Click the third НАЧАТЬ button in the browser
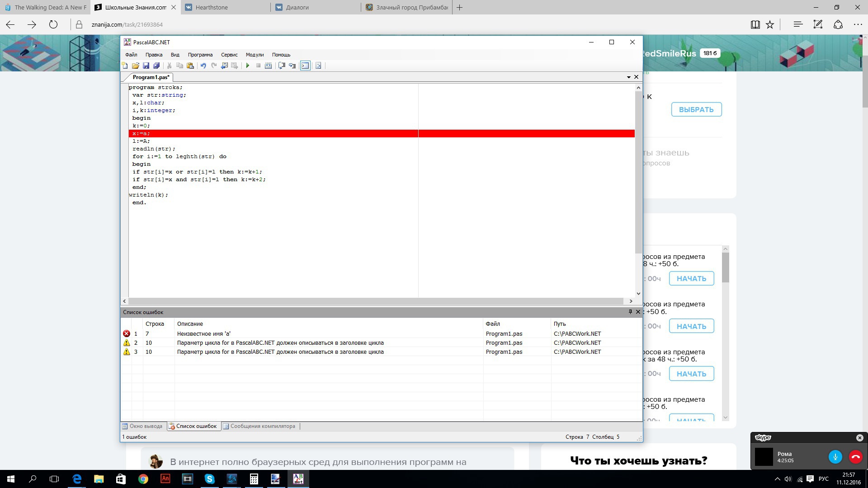This screenshot has height=488, width=868. tap(691, 374)
